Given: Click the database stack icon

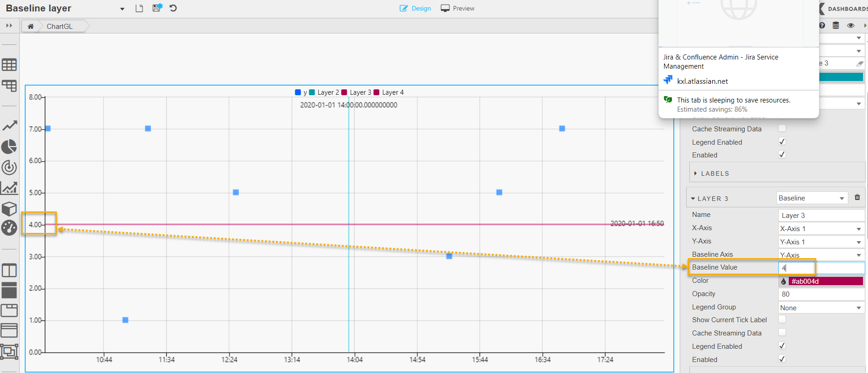Looking at the screenshot, I should tap(836, 26).
